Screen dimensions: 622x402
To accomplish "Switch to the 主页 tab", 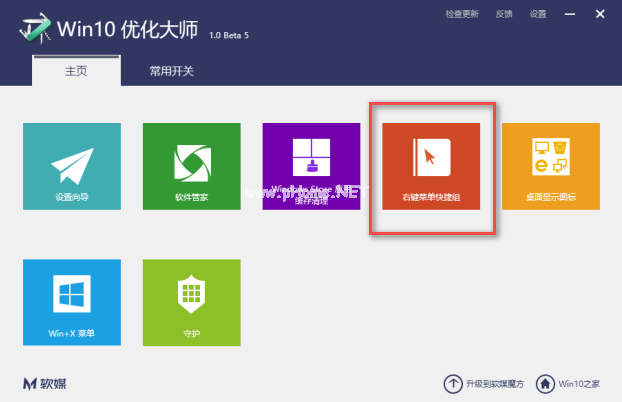I will point(76,71).
